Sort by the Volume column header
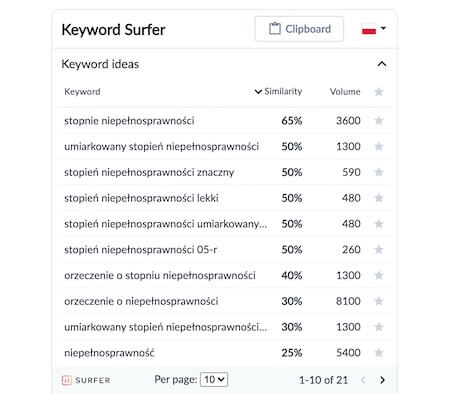Image resolution: width=450 pixels, height=394 pixels. (x=345, y=91)
